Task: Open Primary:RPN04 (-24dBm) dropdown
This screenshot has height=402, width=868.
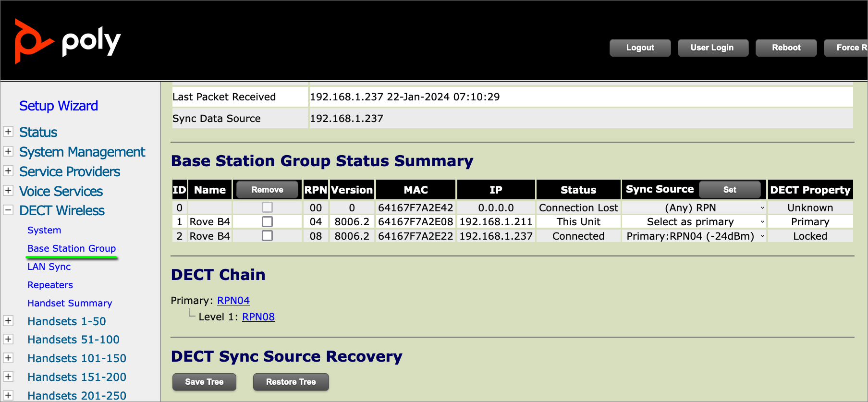Action: coord(694,236)
